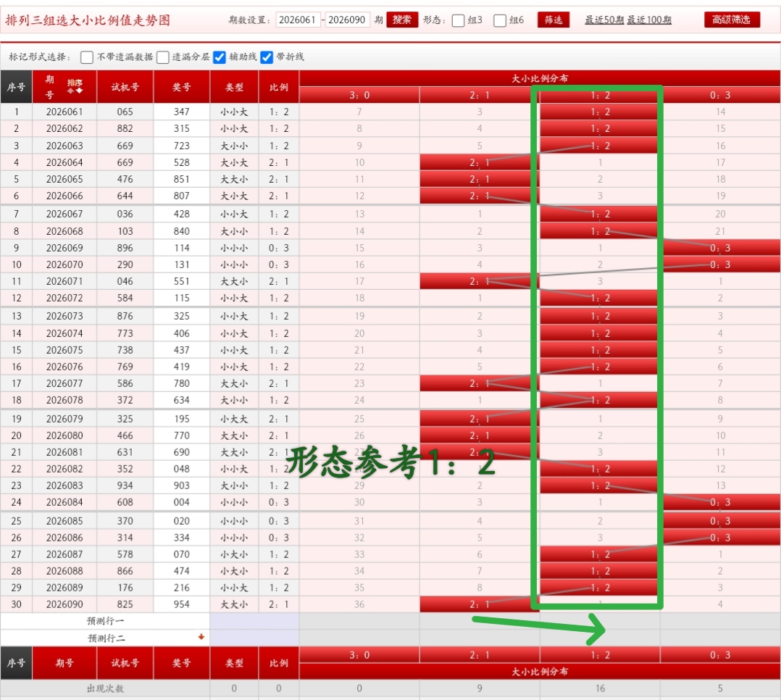Open 高级筛选 advanced filter

(732, 20)
